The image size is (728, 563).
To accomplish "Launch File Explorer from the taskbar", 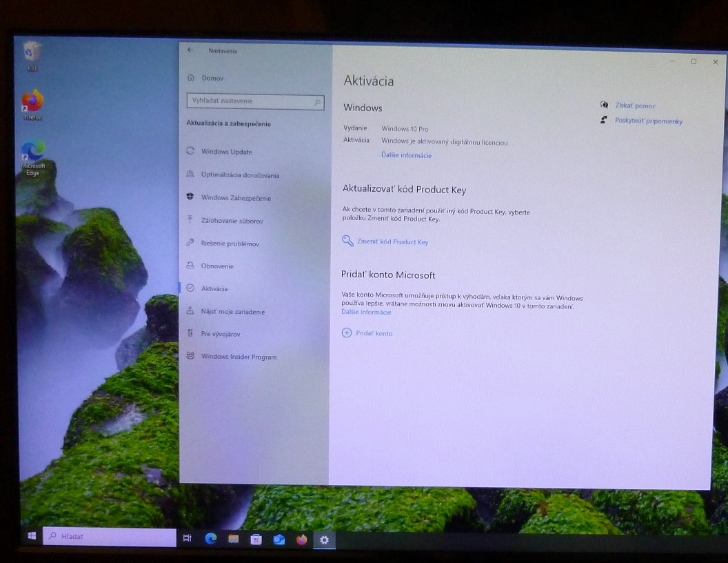I will (x=233, y=539).
